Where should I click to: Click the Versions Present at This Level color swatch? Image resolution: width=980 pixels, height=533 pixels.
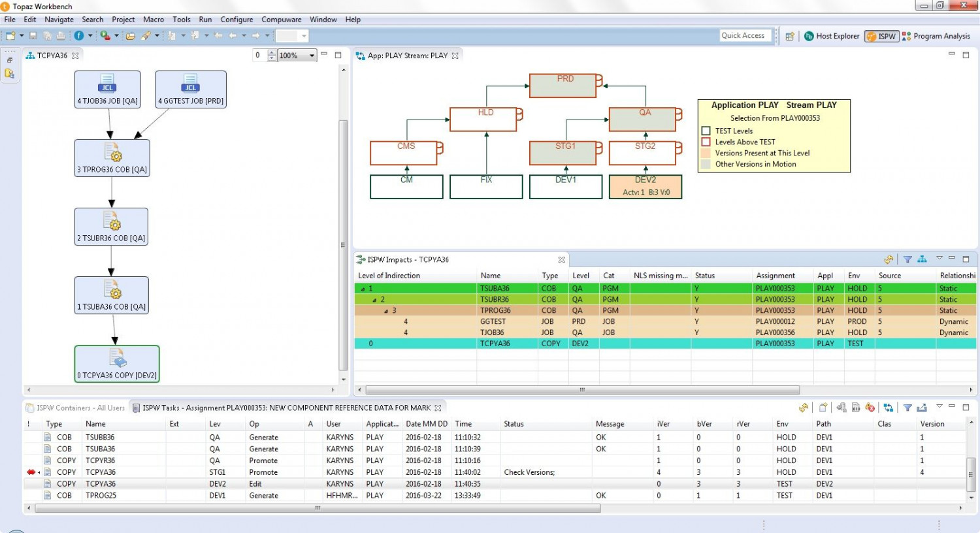[x=706, y=153]
